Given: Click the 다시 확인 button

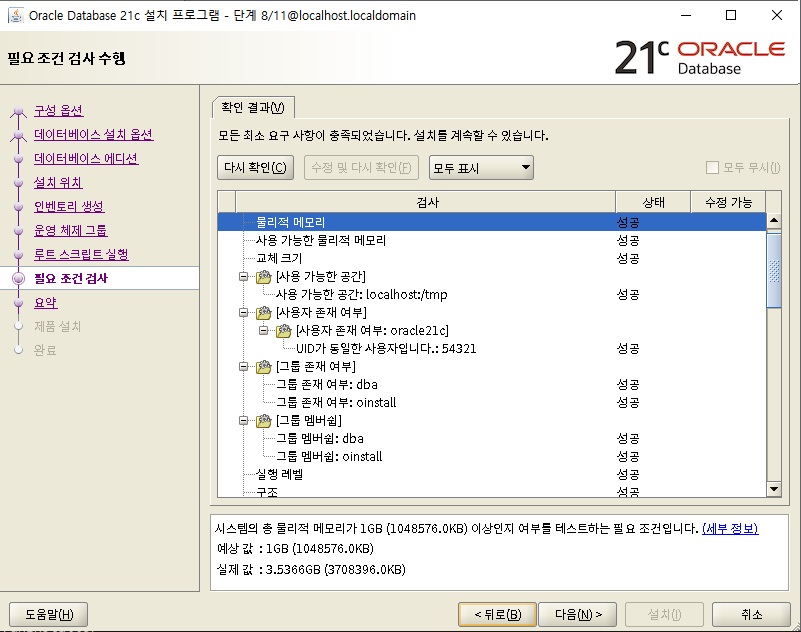Looking at the screenshot, I should 255,168.
